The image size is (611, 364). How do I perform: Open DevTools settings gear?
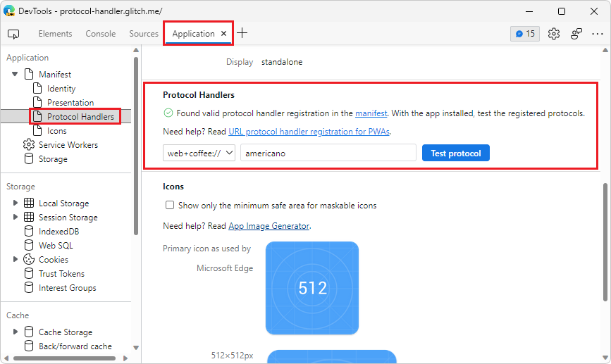coord(554,34)
